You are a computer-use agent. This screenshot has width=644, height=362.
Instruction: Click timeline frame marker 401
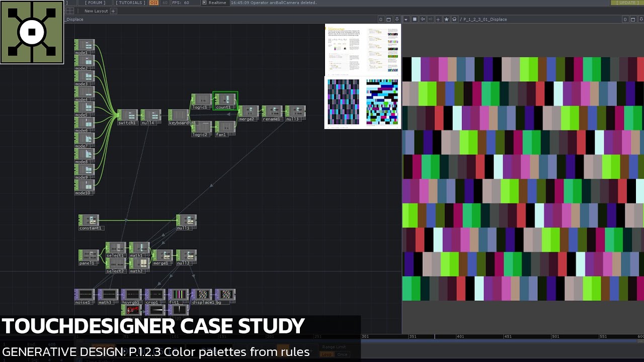coord(460,336)
